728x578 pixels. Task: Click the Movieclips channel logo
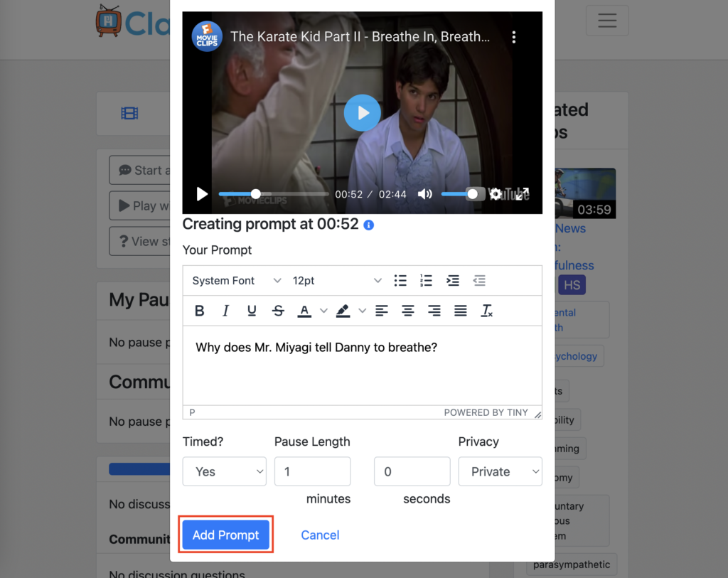[x=207, y=37]
